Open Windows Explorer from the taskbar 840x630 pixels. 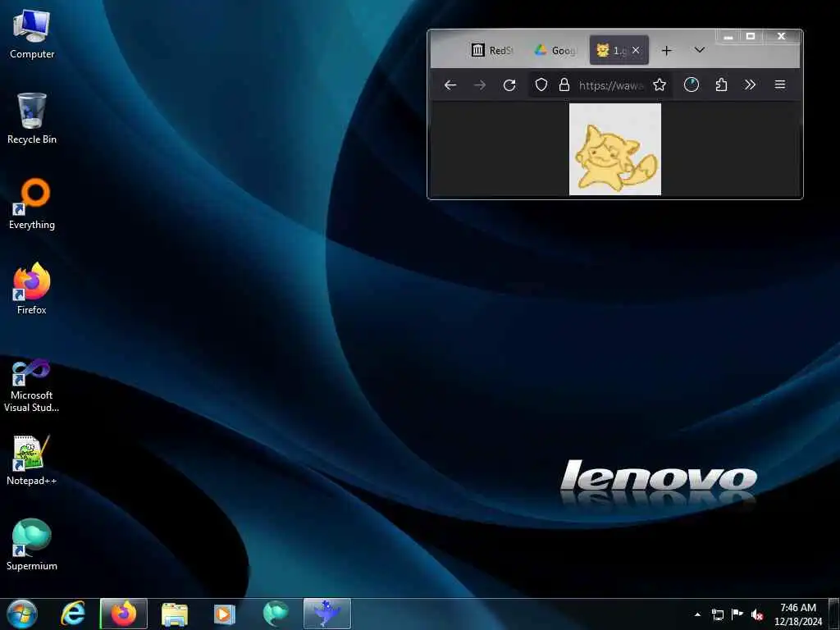point(175,614)
